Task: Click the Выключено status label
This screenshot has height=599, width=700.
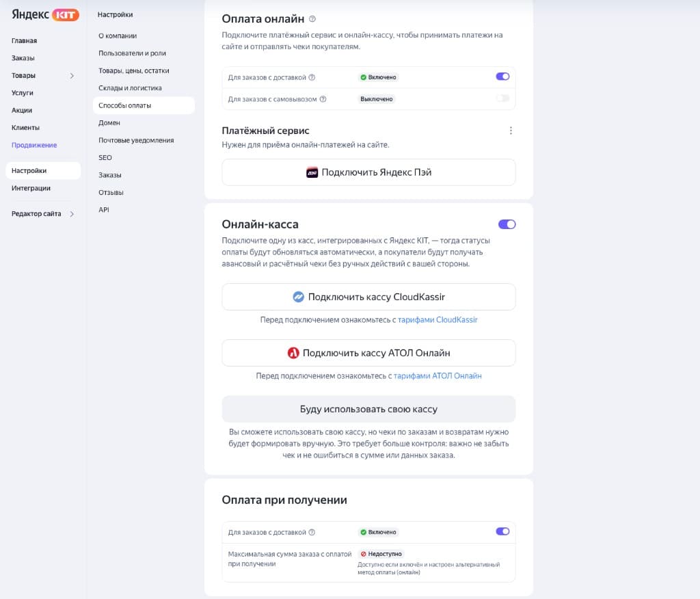Action: pos(377,99)
